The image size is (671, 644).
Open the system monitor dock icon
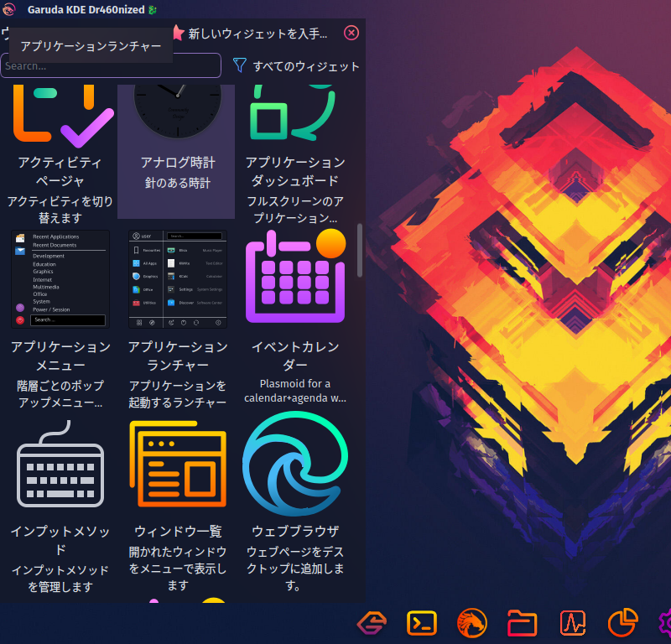click(x=573, y=622)
